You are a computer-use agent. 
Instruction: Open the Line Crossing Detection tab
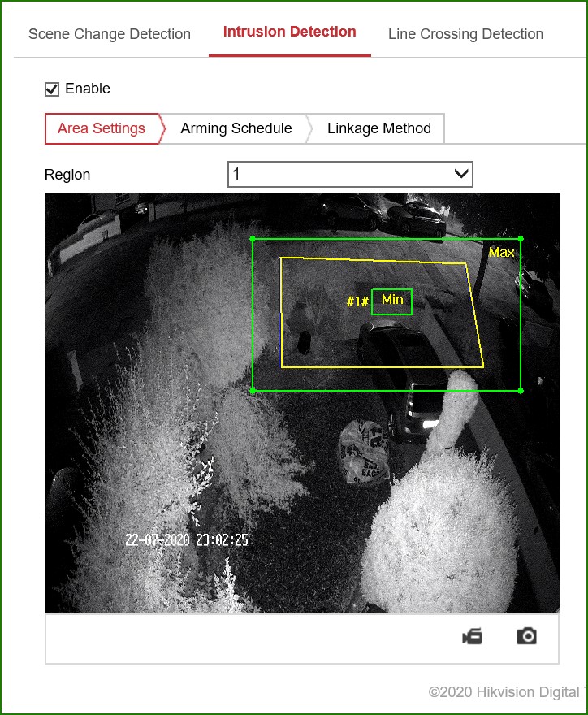coord(465,34)
